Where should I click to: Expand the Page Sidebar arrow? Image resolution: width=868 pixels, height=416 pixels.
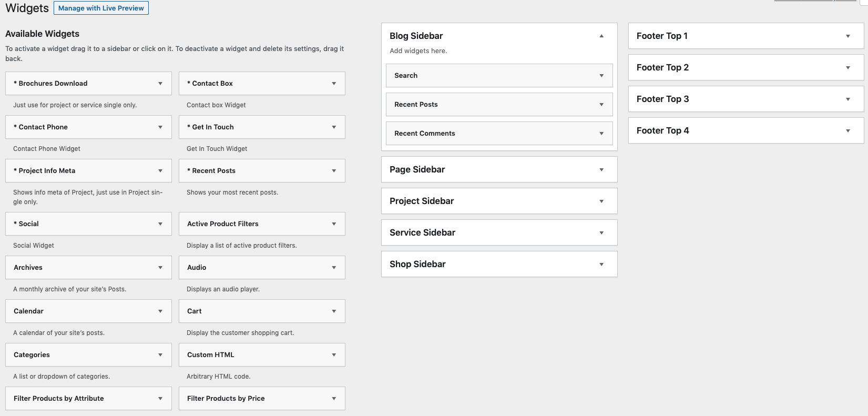(x=601, y=169)
